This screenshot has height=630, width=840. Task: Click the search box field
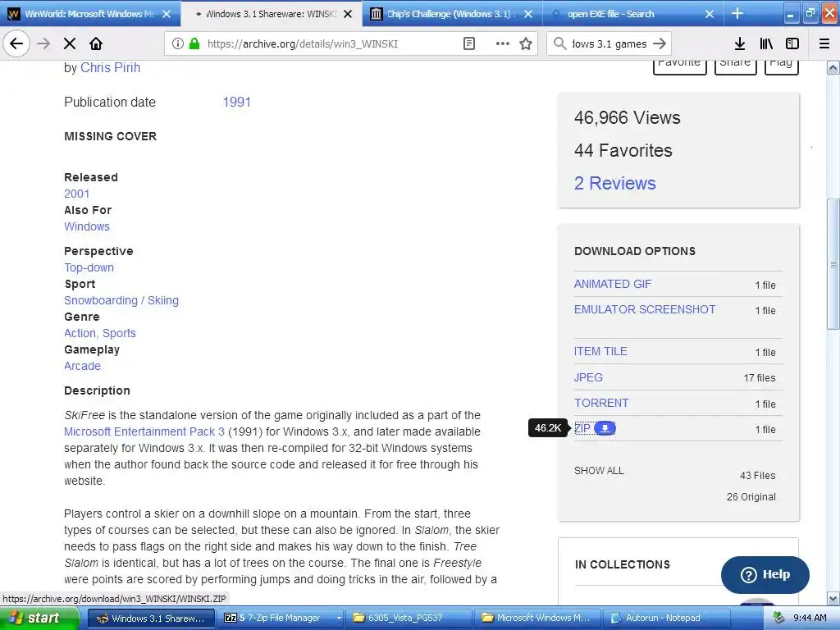(x=609, y=43)
